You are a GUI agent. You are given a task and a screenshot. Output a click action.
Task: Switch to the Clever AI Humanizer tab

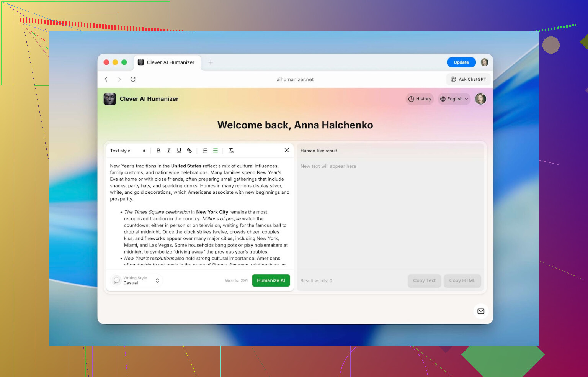[167, 62]
